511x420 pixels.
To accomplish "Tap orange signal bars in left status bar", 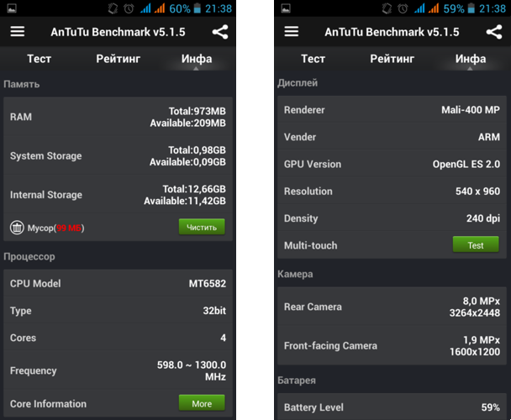I will [x=160, y=8].
